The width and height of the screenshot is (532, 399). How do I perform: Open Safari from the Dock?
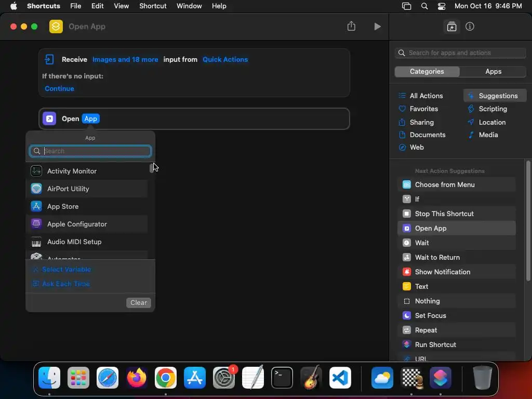click(107, 378)
